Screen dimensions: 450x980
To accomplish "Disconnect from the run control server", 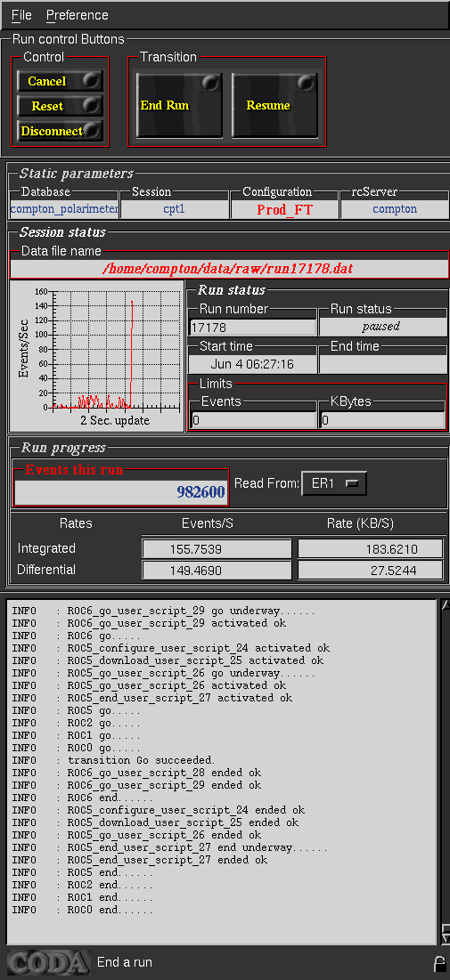I will 60,131.
